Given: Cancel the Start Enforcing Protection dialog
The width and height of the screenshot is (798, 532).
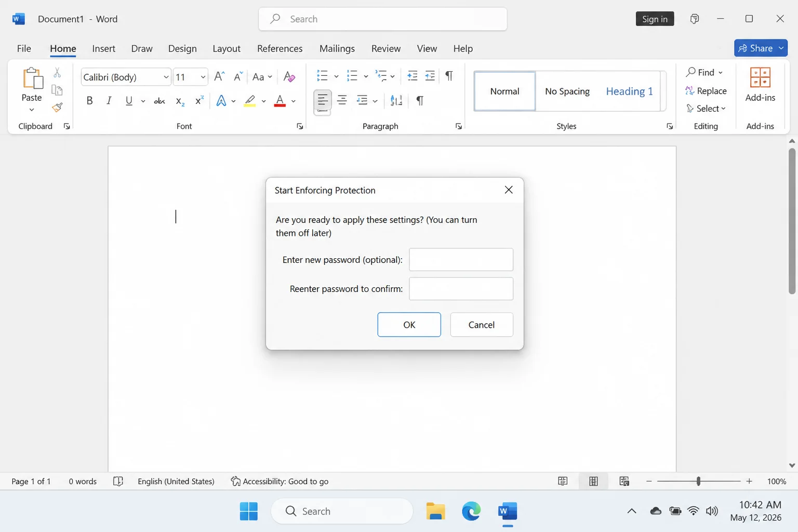Looking at the screenshot, I should 482,325.
